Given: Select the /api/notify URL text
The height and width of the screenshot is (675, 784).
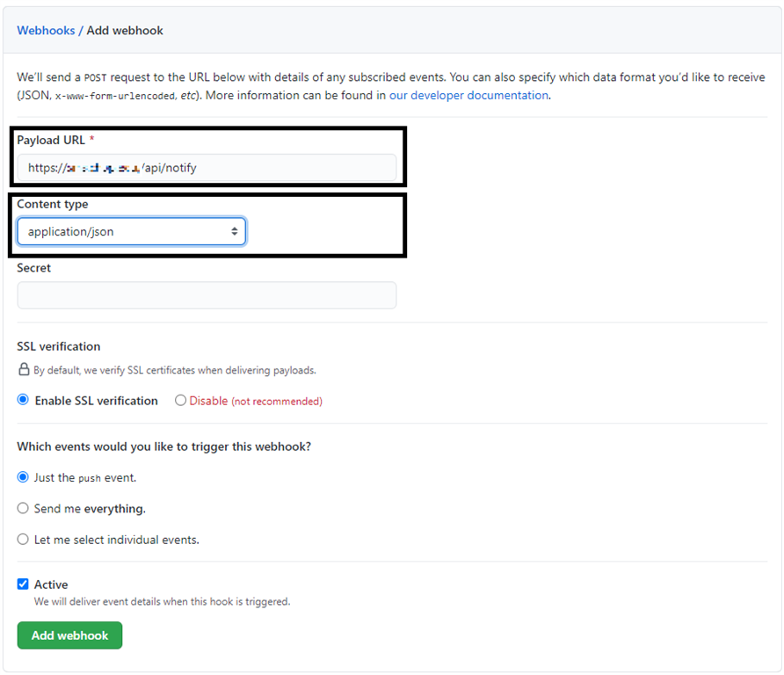Looking at the screenshot, I should click(x=171, y=168).
